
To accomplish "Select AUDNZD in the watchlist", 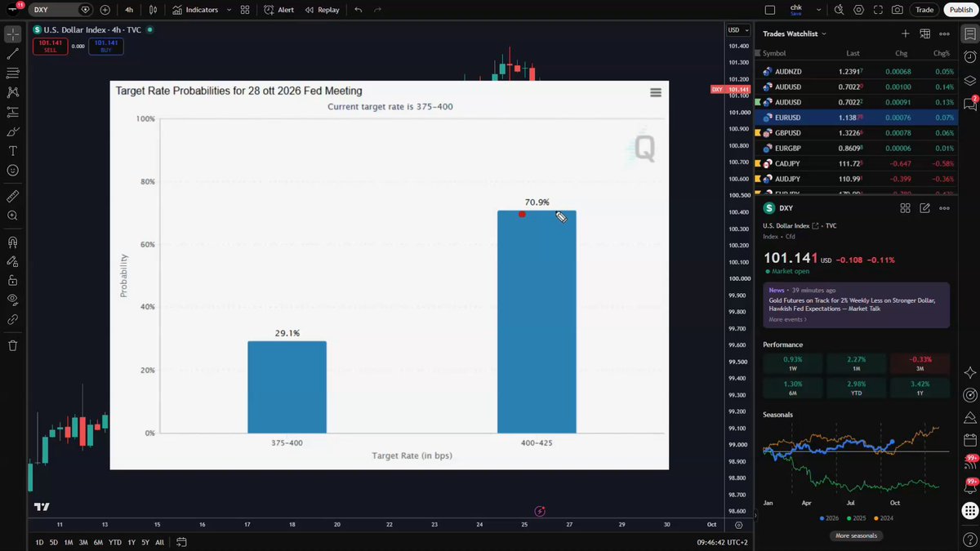I will point(856,71).
